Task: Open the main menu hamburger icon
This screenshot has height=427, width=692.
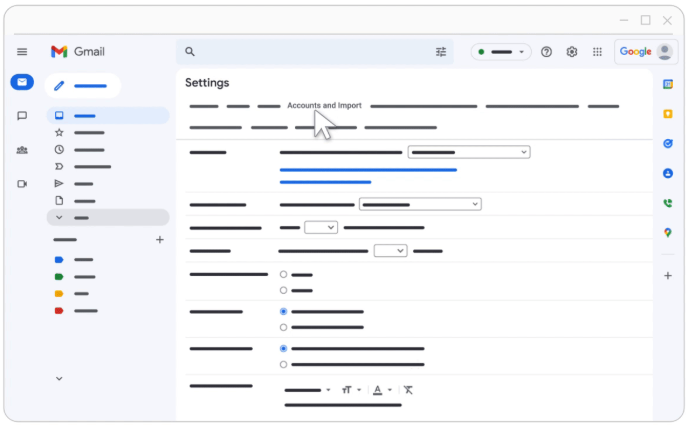Action: coord(22,52)
